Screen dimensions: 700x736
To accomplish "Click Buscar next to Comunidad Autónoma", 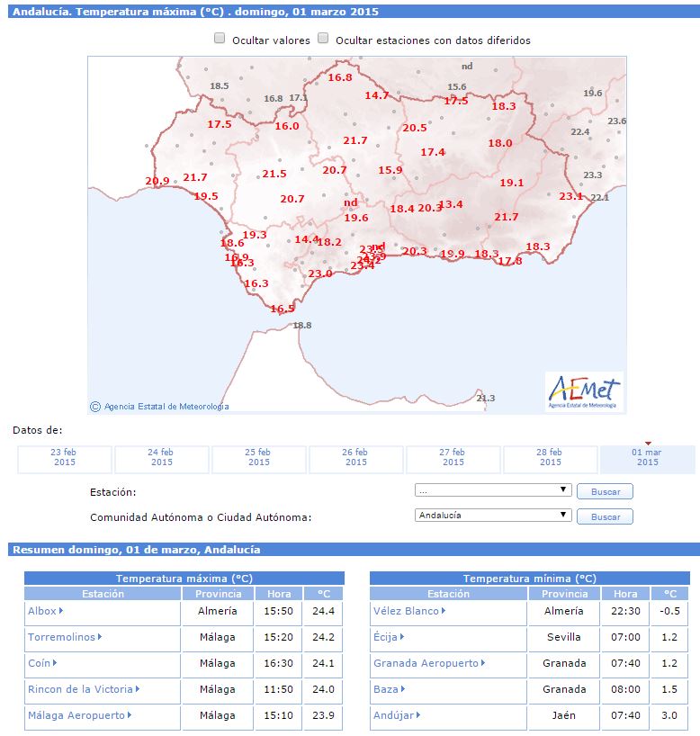I will (606, 516).
